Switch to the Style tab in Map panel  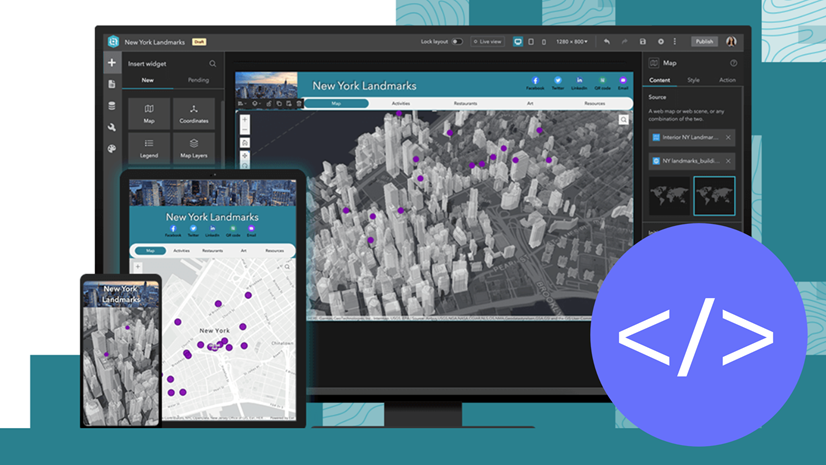(x=693, y=80)
